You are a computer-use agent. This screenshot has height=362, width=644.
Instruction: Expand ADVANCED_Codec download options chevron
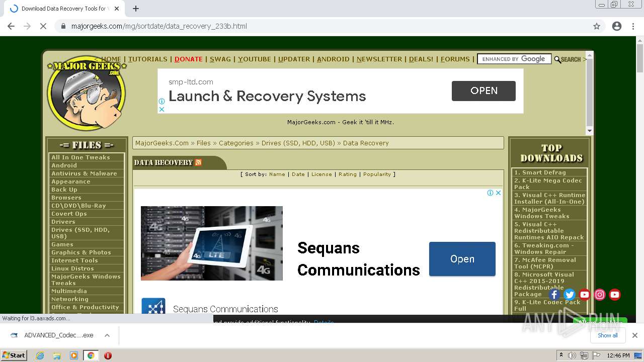[x=107, y=335]
